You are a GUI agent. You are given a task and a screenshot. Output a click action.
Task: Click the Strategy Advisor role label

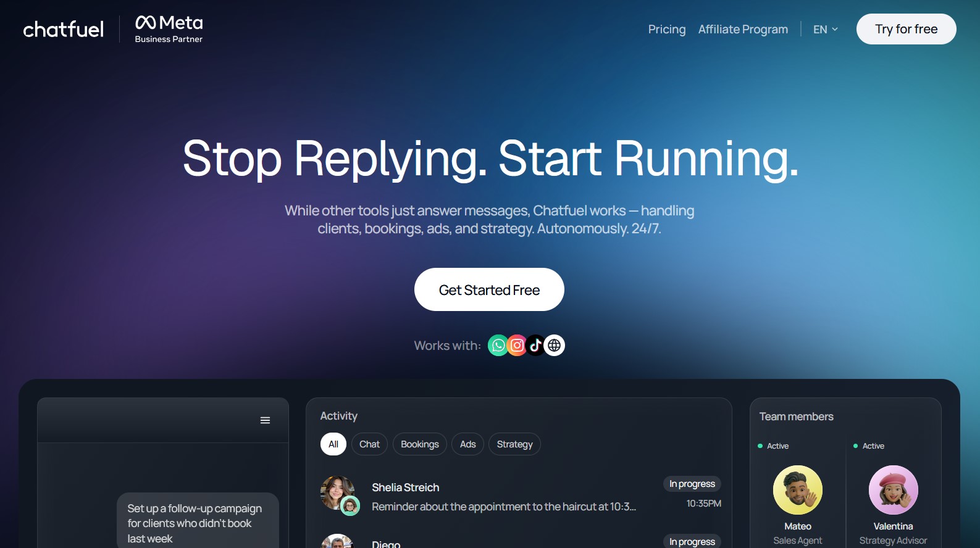[x=894, y=541]
